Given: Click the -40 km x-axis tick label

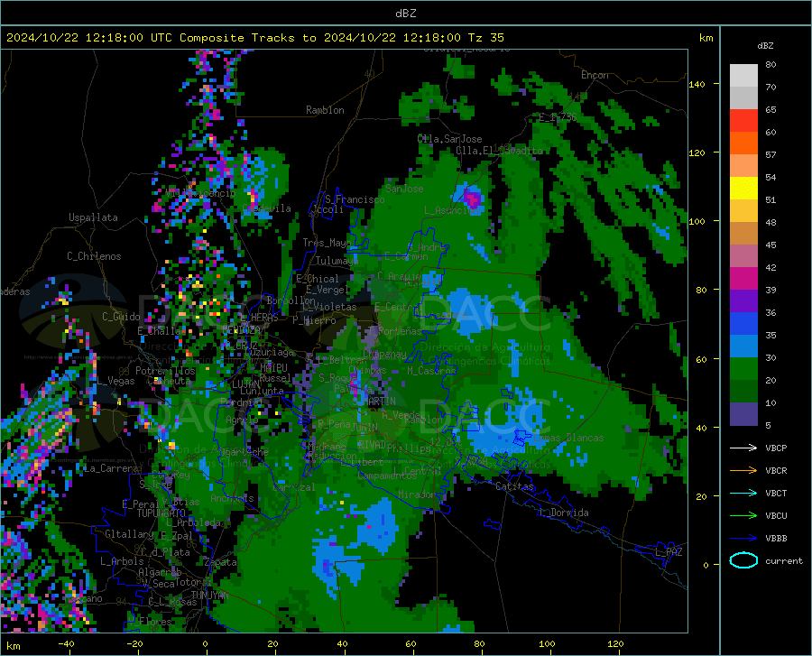Looking at the screenshot, I should pos(66,643).
